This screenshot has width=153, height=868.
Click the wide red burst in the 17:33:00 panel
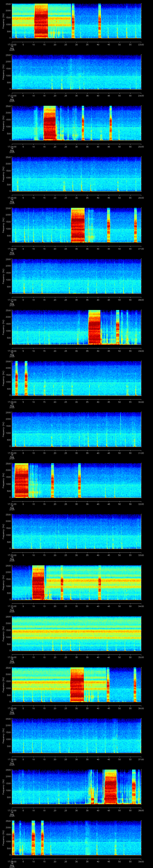coord(38,582)
